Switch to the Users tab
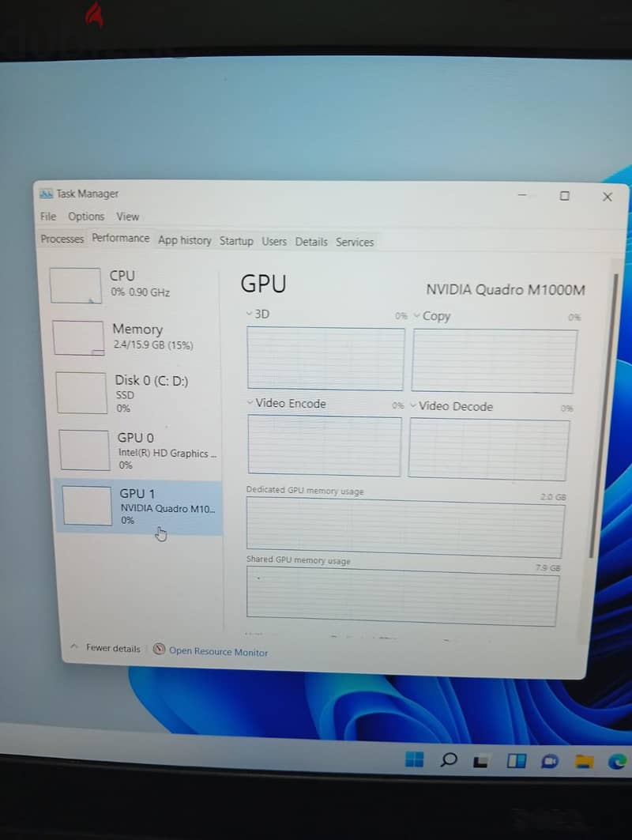 (273, 242)
